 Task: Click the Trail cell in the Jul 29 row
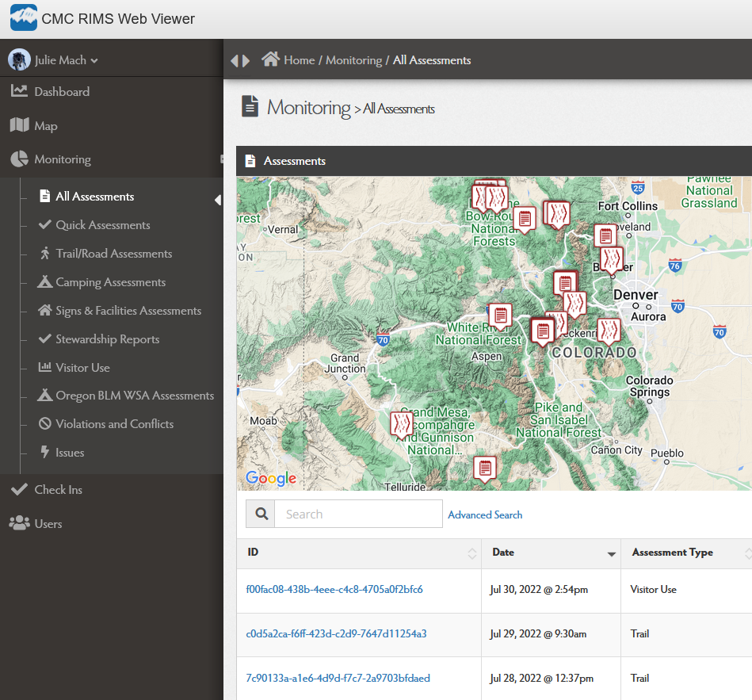point(639,633)
